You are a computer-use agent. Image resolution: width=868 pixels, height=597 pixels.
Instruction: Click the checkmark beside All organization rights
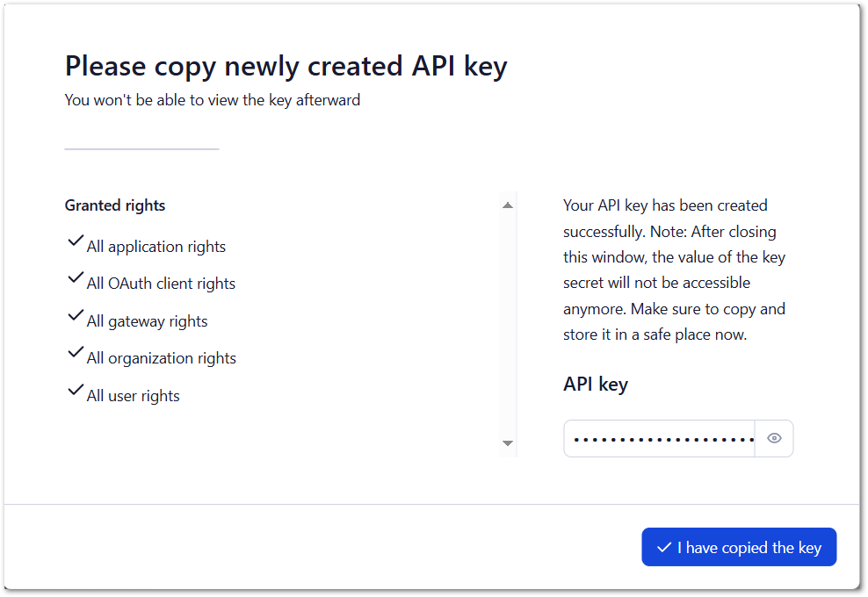75,353
